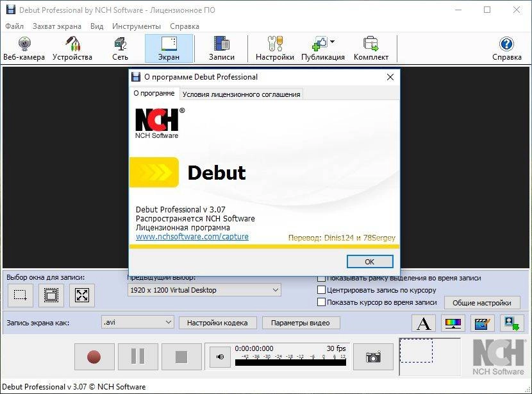Start recording with the red record button
532x394 pixels.
click(94, 357)
